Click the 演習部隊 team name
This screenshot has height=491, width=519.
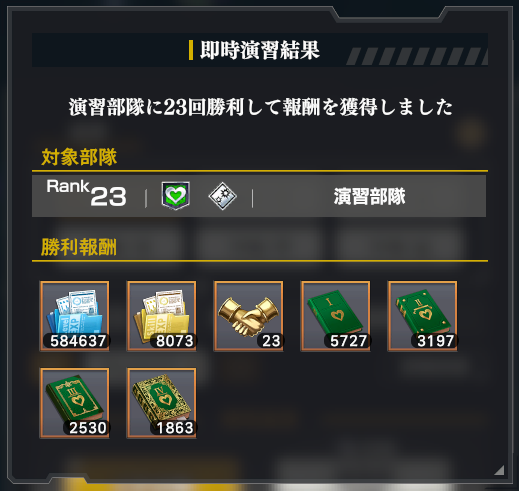click(x=369, y=196)
